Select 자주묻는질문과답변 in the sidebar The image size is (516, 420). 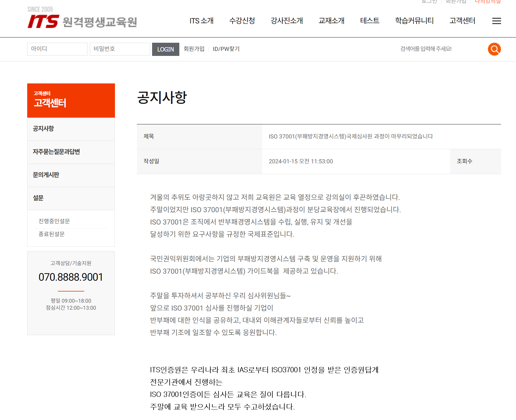pyautogui.click(x=71, y=152)
